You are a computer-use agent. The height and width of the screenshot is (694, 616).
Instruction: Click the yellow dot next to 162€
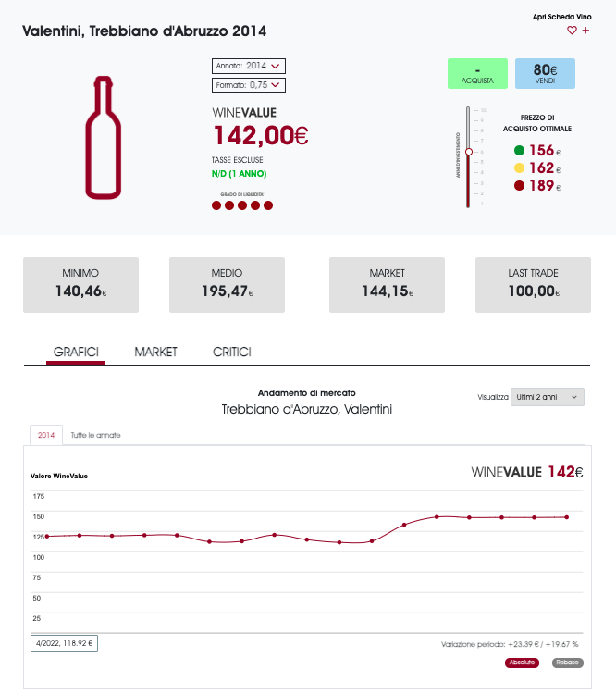click(x=519, y=168)
